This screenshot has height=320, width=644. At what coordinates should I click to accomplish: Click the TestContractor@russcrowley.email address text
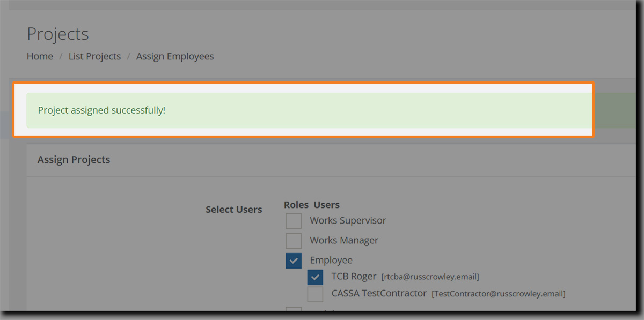pyautogui.click(x=499, y=294)
